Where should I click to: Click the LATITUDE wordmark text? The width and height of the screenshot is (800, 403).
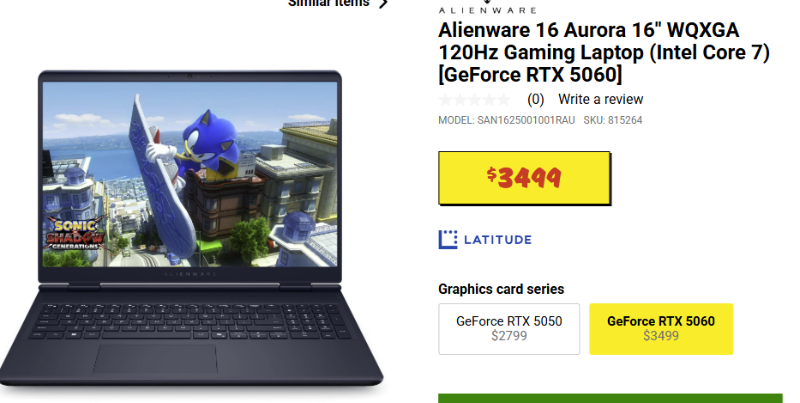coord(497,239)
